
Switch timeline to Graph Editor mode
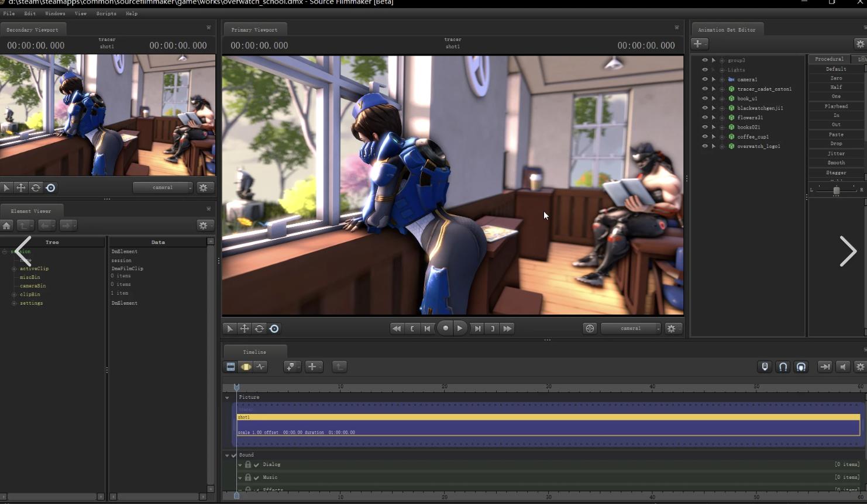[x=260, y=367]
